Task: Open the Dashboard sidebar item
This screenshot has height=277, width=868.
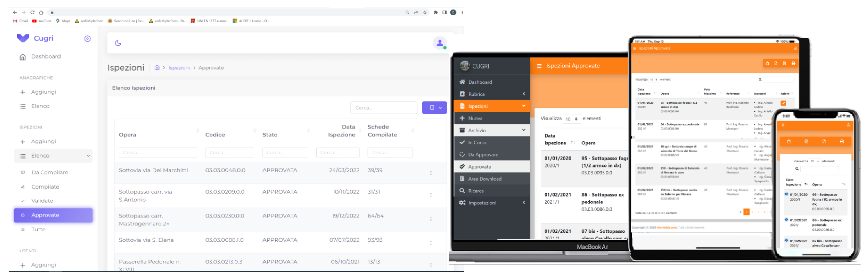Action: pos(46,57)
